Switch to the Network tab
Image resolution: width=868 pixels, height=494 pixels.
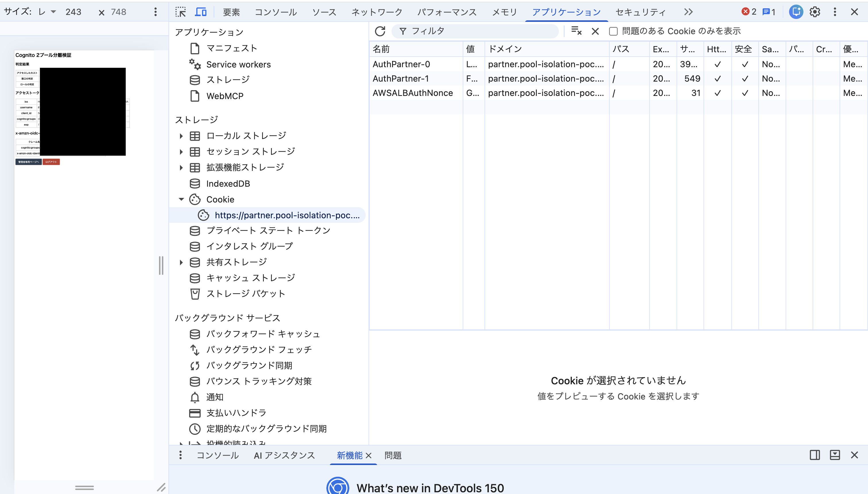377,12
